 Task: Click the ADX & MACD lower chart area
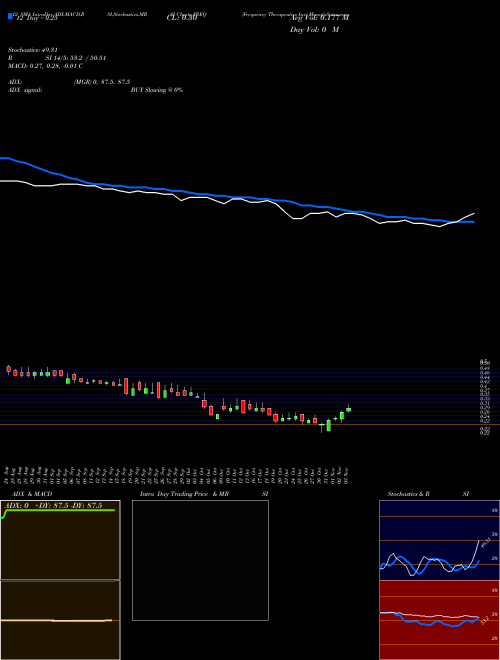(x=60, y=620)
